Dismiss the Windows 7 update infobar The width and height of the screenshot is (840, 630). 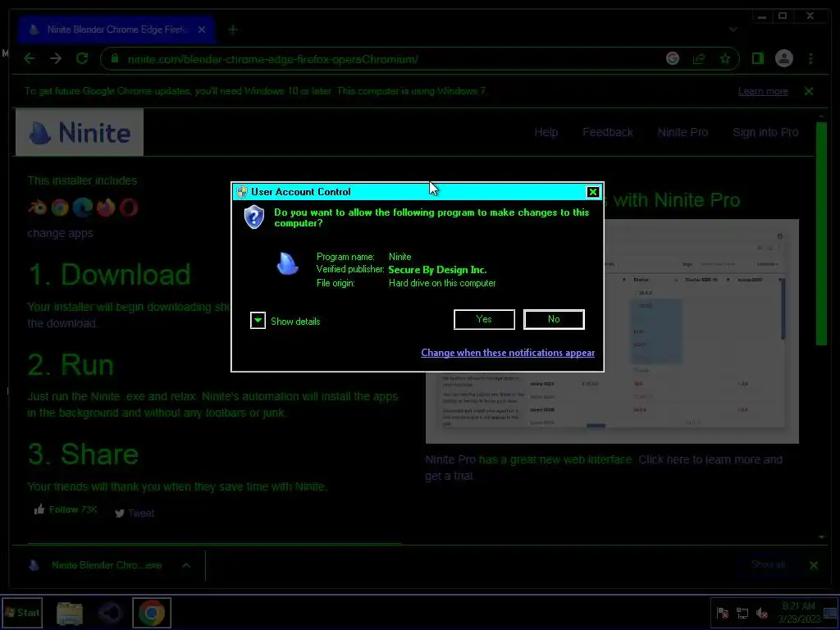pos(808,91)
